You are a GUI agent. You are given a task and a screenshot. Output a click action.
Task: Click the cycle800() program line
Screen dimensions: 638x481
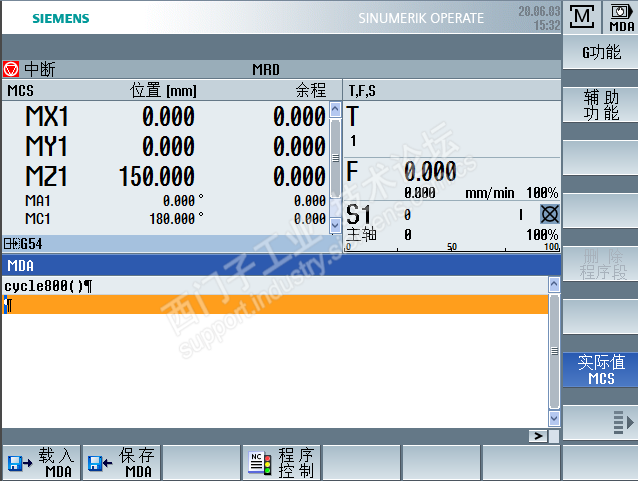point(275,286)
